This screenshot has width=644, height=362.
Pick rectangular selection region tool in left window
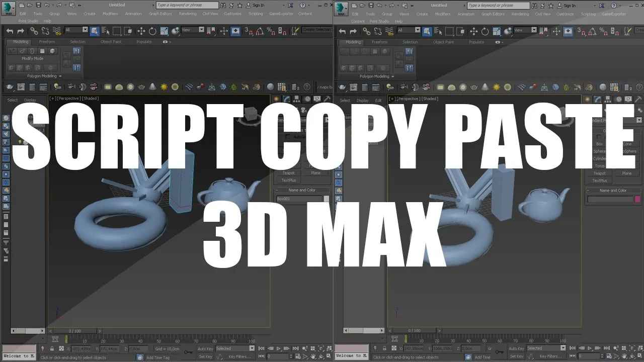point(117,31)
